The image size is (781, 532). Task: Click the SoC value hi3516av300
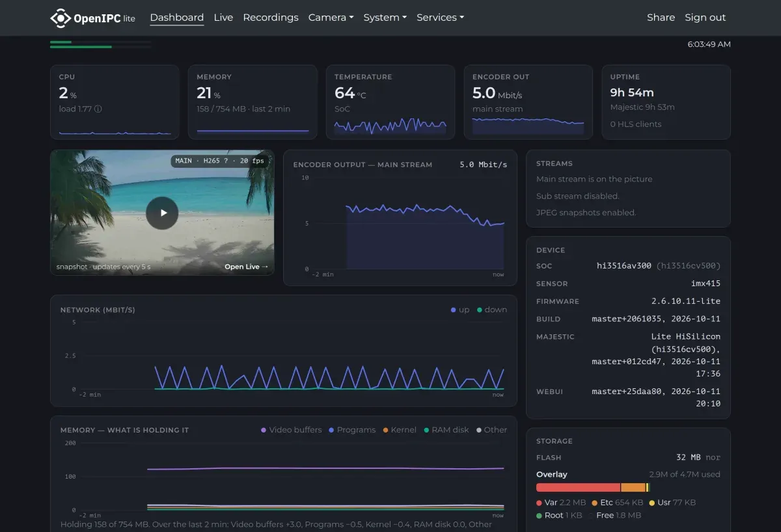tap(624, 266)
